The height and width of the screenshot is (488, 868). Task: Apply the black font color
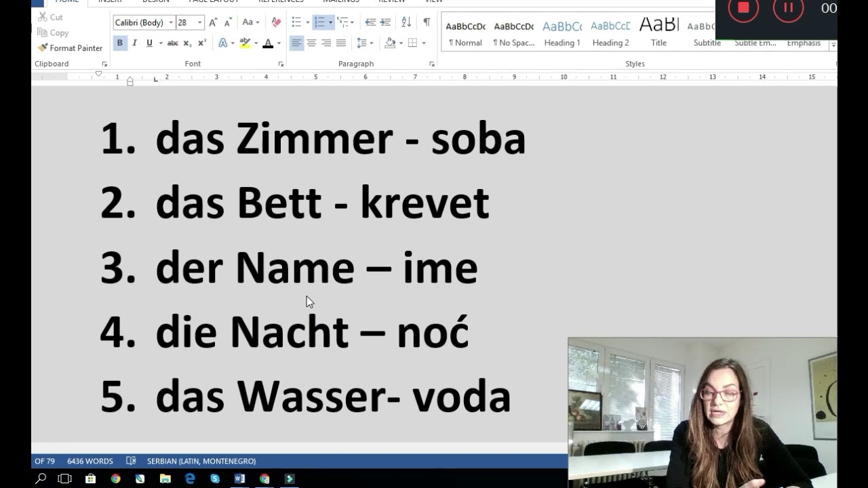(268, 43)
